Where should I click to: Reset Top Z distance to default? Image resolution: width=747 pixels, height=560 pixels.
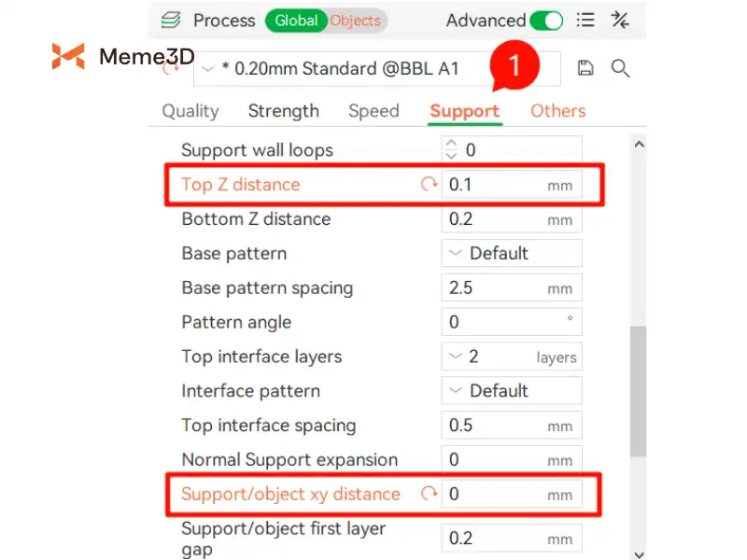point(429,185)
